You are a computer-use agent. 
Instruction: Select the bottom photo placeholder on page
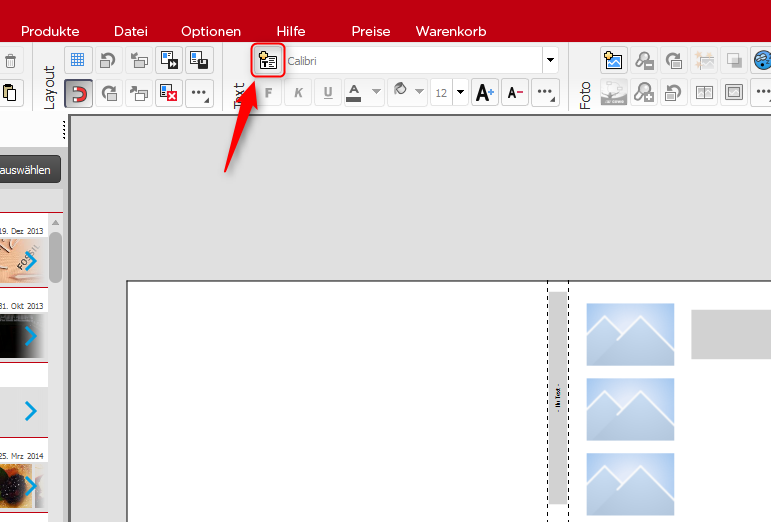[x=630, y=484]
